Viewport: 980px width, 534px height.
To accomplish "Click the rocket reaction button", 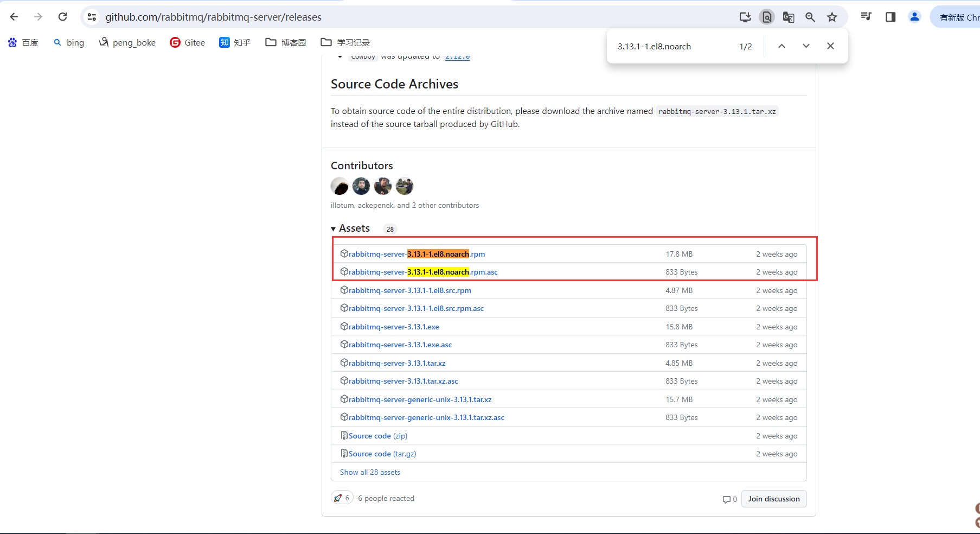I will [x=342, y=498].
